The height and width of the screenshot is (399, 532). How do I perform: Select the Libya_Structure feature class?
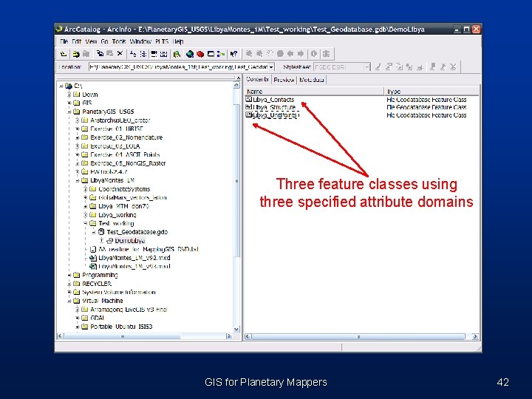tap(270, 107)
